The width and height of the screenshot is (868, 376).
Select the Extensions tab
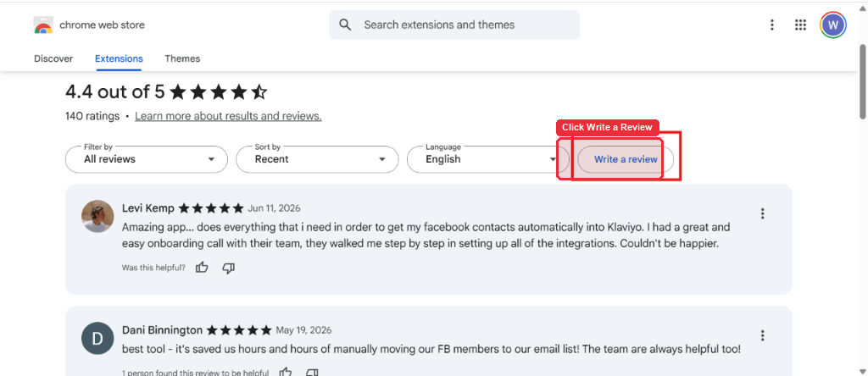[119, 58]
